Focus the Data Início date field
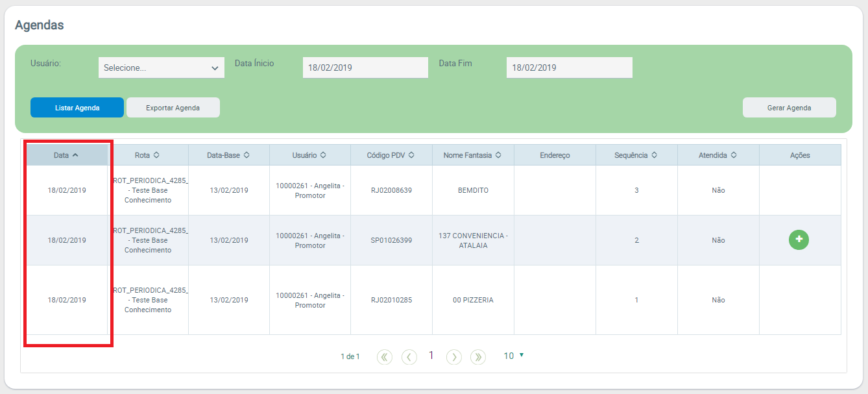The height and width of the screenshot is (394, 868). pos(365,68)
